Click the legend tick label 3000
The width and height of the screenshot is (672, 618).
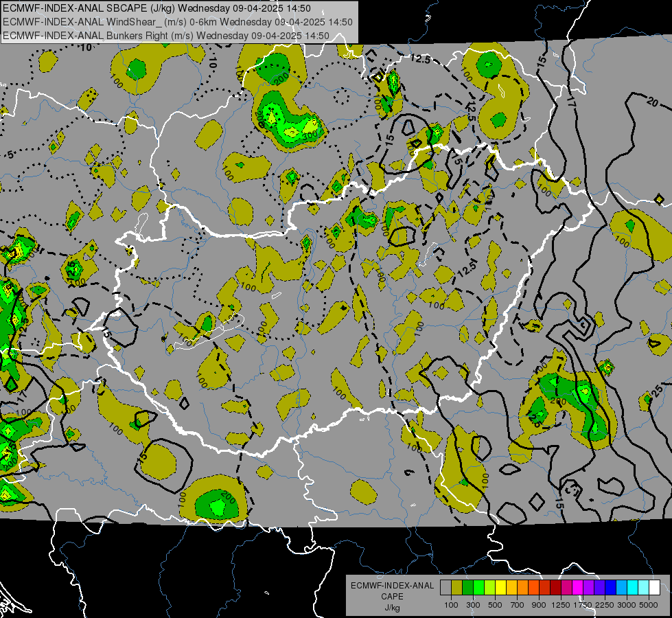click(x=627, y=605)
